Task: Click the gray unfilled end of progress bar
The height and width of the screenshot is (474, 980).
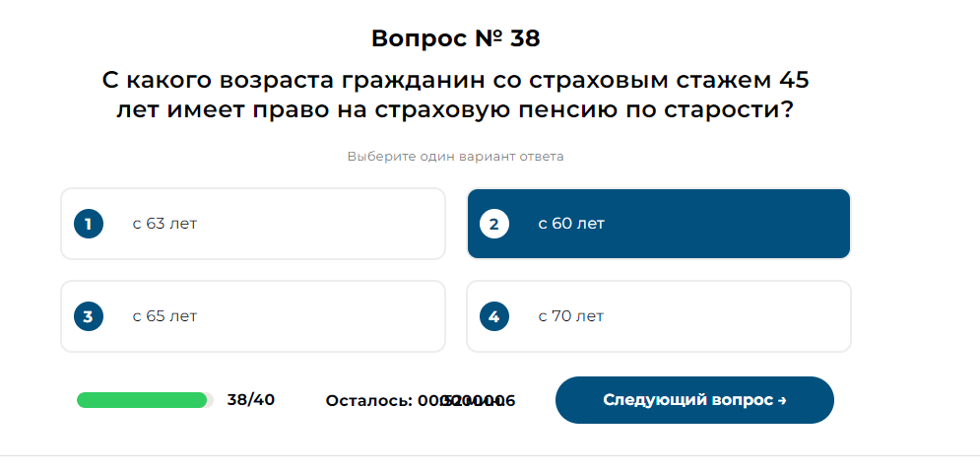Action: pos(211,400)
